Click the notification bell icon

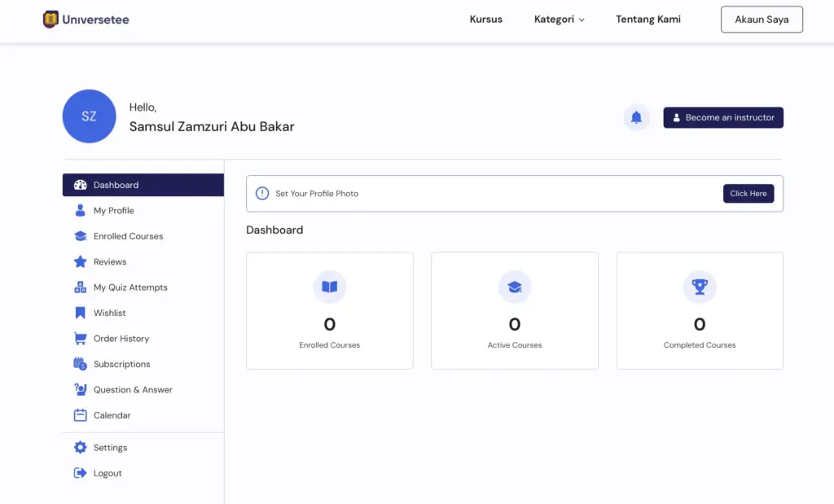(x=636, y=117)
